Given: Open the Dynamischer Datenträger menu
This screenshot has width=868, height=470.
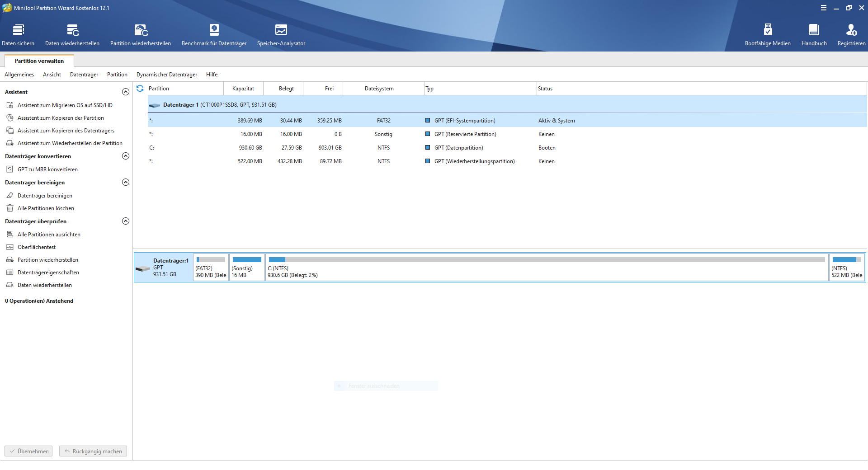Looking at the screenshot, I should coord(167,75).
